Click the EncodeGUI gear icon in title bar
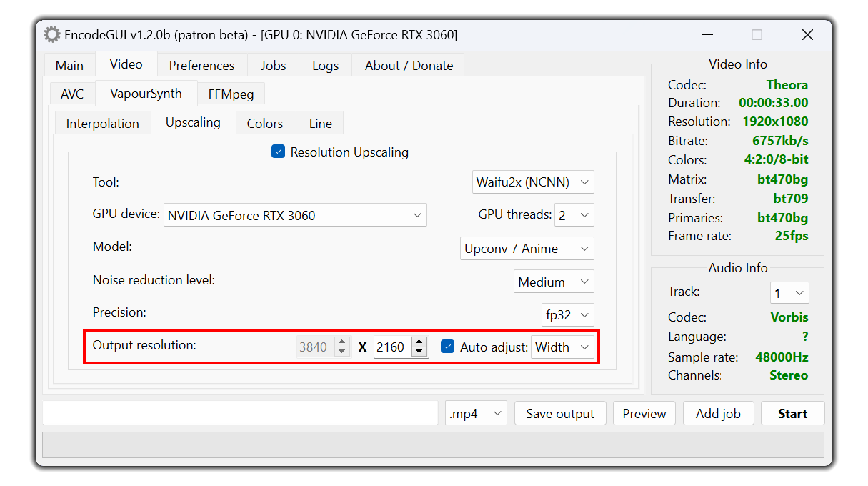Screen dimensions: 868x486 (x=51, y=34)
